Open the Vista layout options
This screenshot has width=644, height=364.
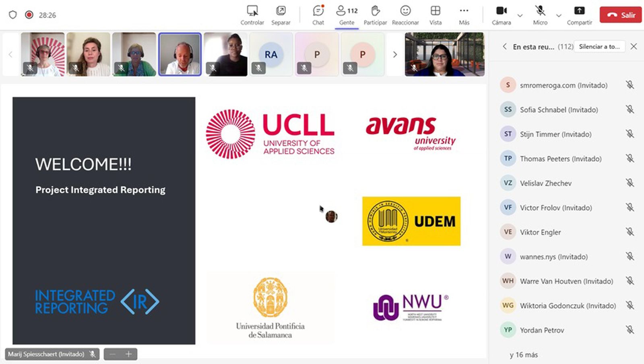coord(435,11)
